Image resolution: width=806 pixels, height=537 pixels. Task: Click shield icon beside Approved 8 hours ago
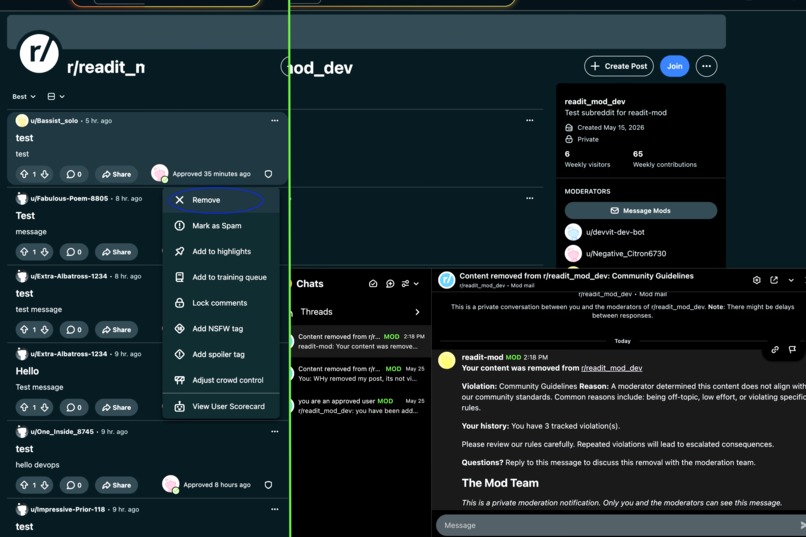[x=268, y=485]
